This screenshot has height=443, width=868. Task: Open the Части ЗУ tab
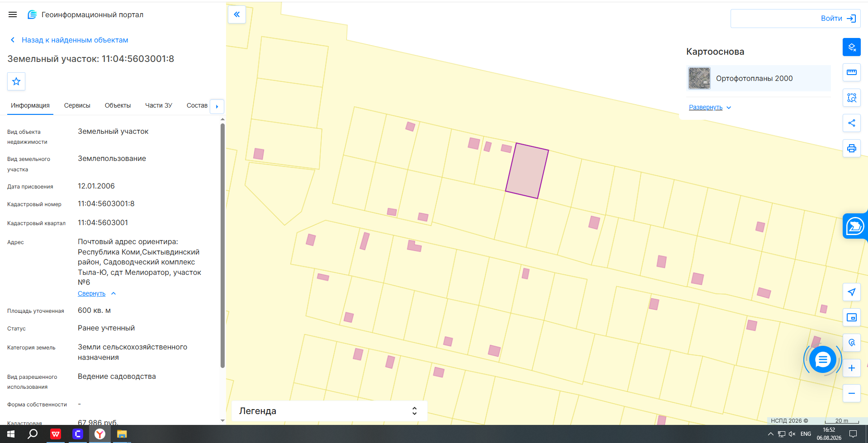tap(159, 105)
